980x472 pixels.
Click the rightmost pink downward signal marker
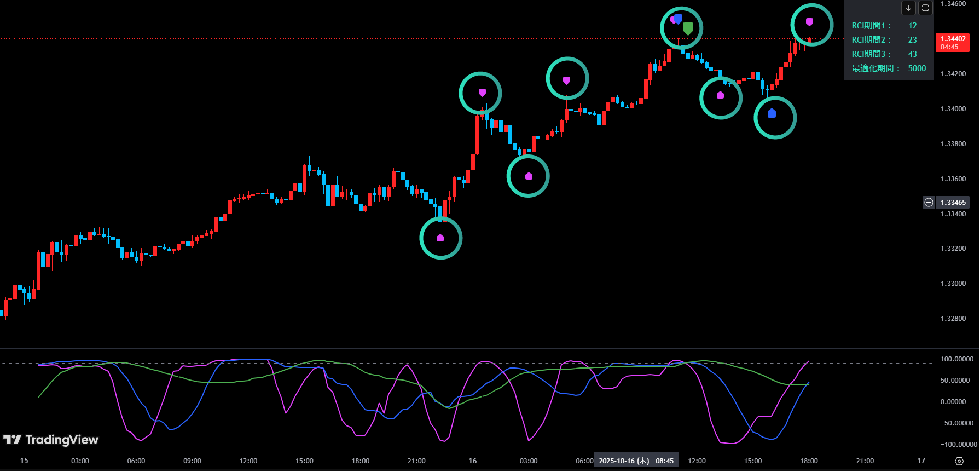point(809,22)
